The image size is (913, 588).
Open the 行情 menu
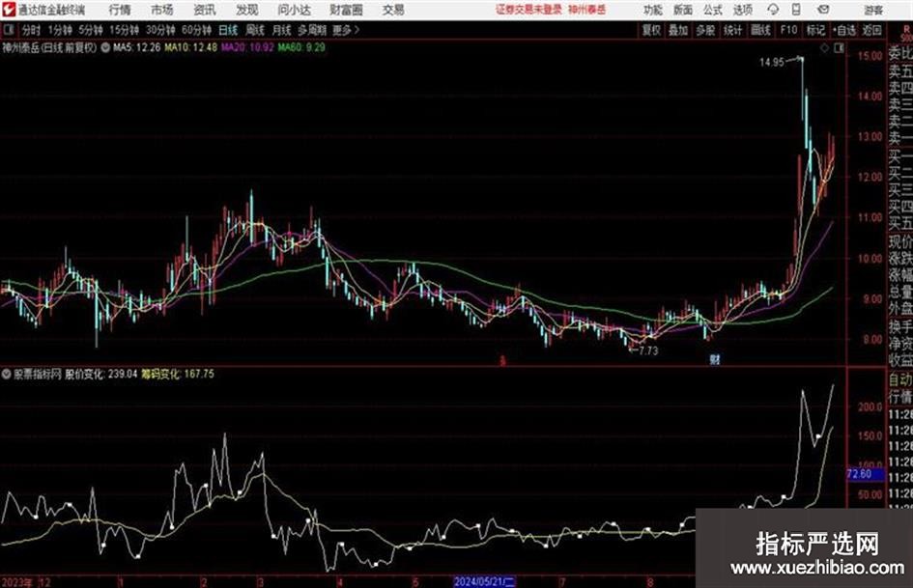120,10
